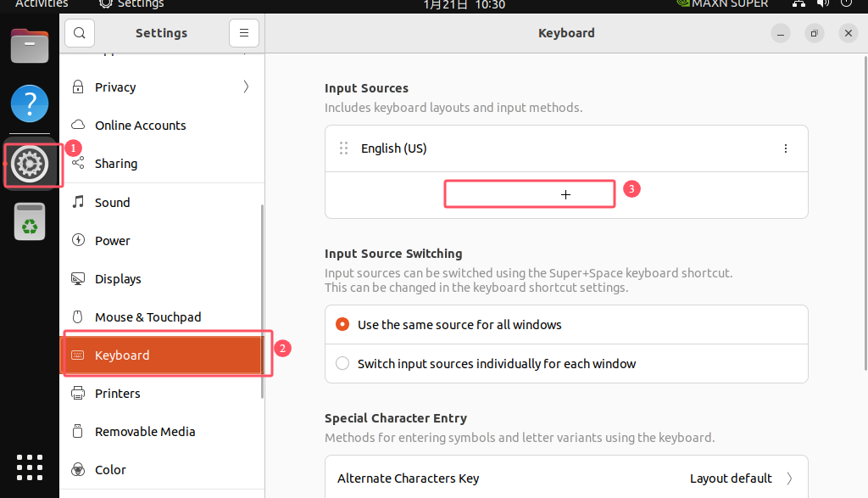Click the Input Sources heading
This screenshot has width=868, height=498.
366,88
